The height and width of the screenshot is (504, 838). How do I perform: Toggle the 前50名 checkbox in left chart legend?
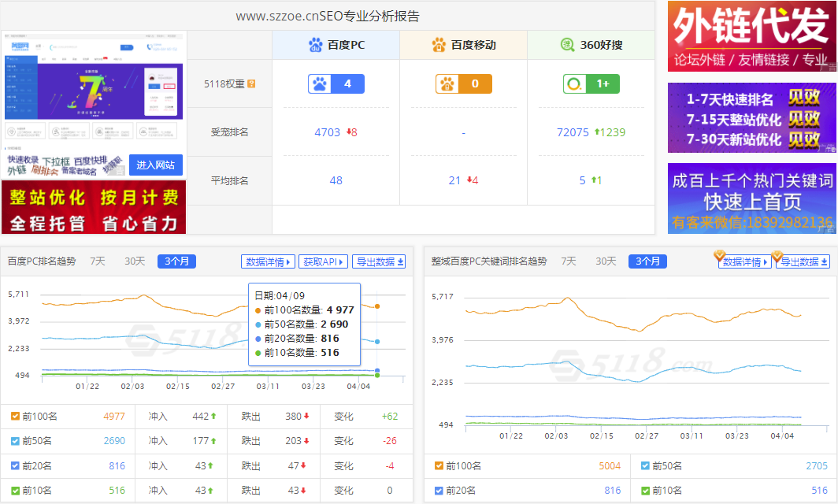(15, 441)
